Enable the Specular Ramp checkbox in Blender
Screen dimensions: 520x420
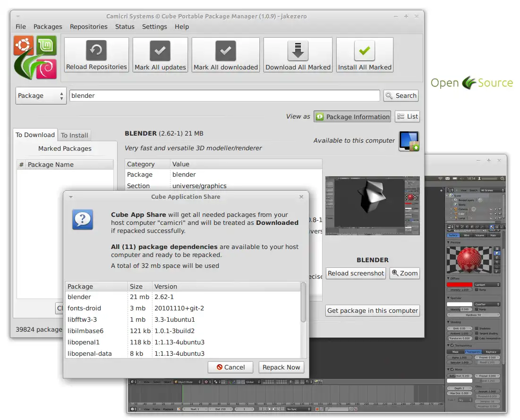click(x=477, y=309)
